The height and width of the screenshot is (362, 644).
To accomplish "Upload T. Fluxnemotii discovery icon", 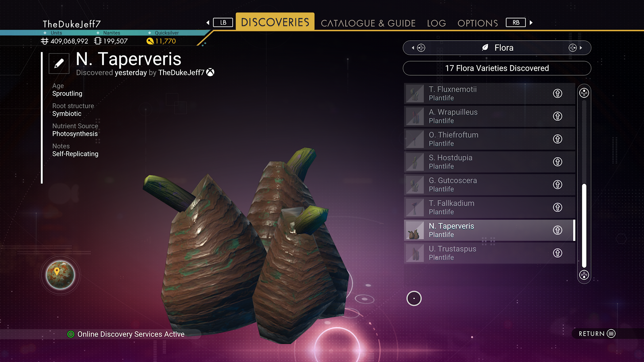I will pyautogui.click(x=557, y=94).
